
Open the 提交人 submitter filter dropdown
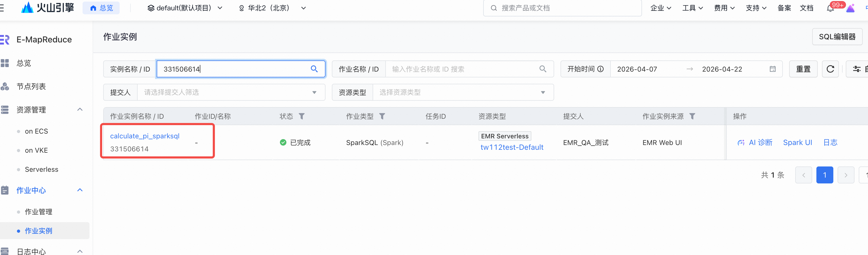231,92
